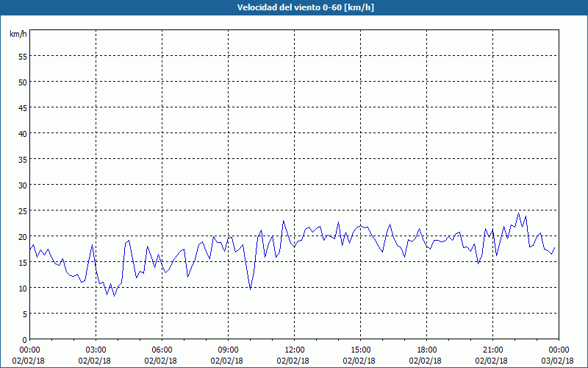This screenshot has width=588, height=368.
Task: Click the 'km/h' y-axis unit label
Action: tap(18, 34)
